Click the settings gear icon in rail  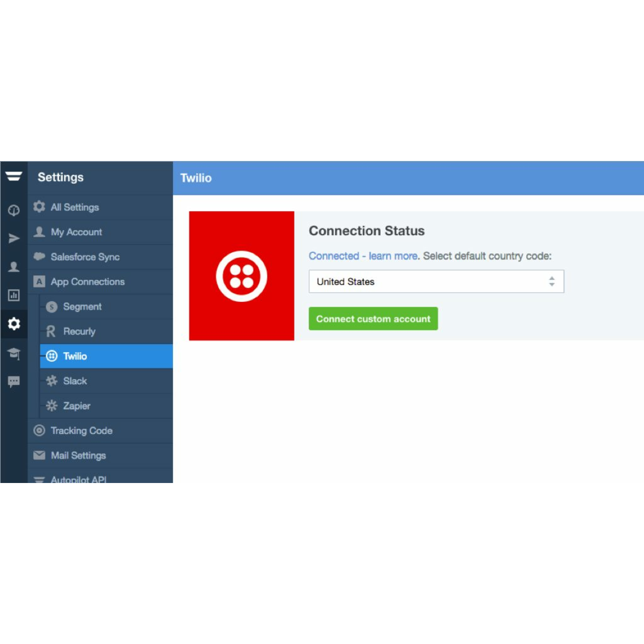tap(14, 324)
